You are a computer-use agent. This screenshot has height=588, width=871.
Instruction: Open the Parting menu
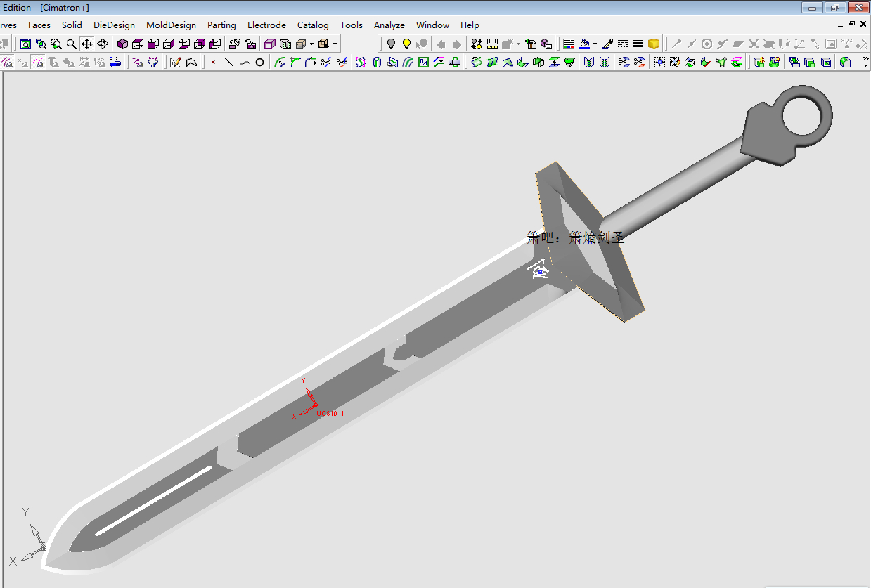pos(221,25)
